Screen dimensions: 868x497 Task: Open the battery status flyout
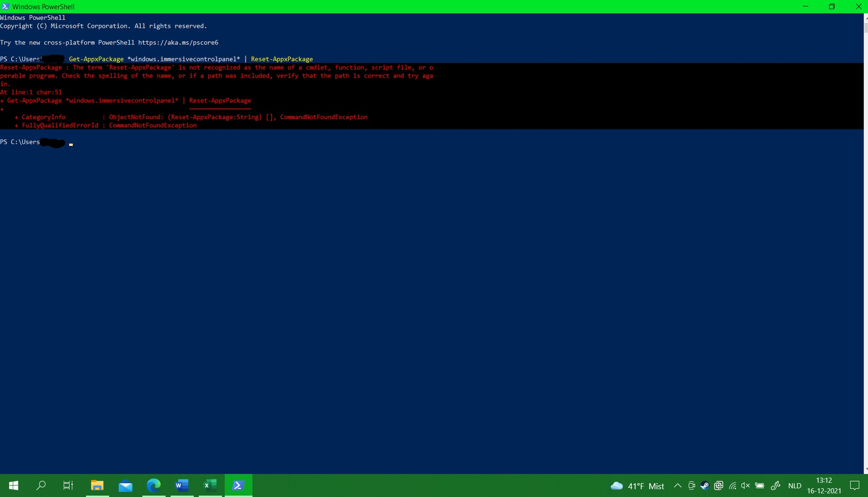760,486
